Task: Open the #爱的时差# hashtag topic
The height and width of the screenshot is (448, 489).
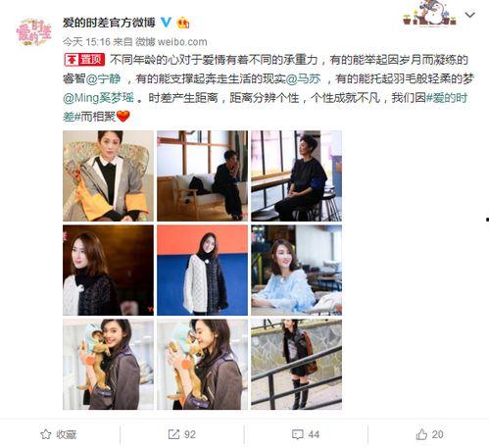Action: coord(447,98)
